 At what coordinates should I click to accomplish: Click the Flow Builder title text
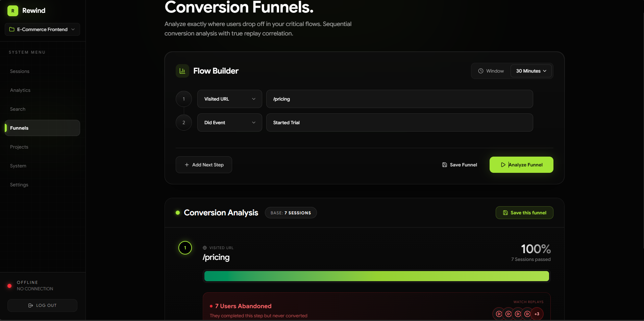216,71
